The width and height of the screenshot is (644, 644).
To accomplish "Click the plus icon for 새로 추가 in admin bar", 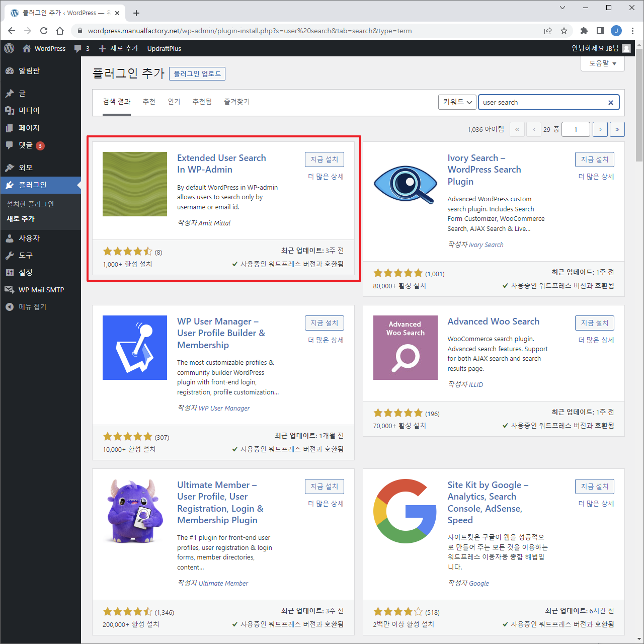I will point(102,48).
